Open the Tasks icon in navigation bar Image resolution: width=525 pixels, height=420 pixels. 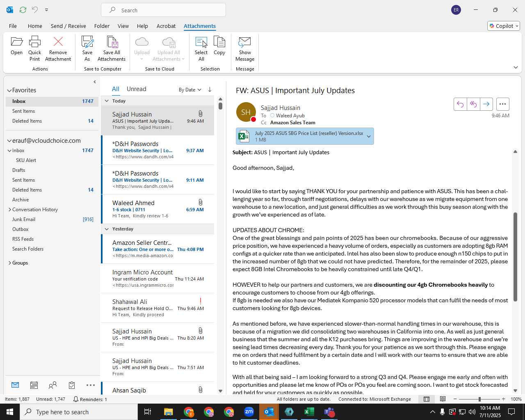(x=72, y=385)
